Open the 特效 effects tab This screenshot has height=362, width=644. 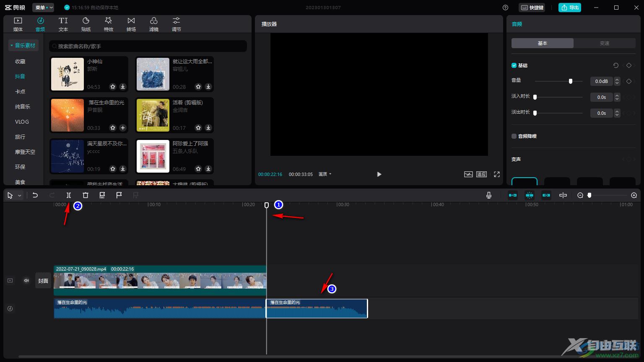point(109,24)
